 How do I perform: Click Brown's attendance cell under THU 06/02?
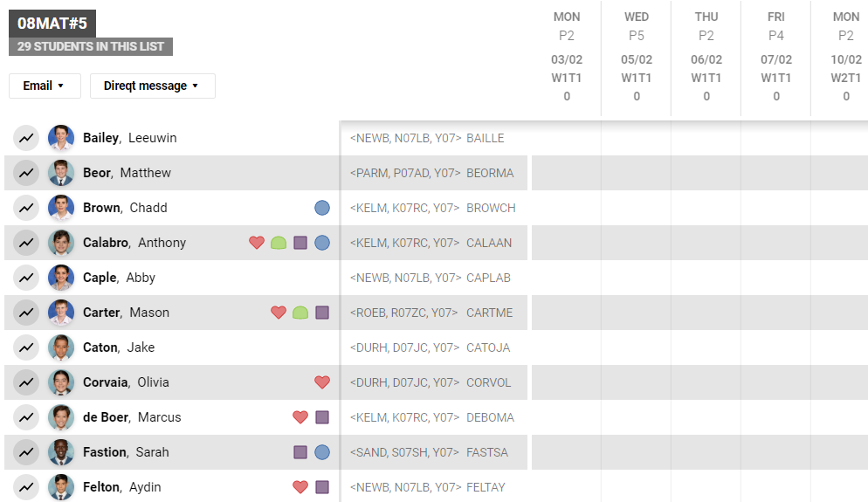coord(706,208)
